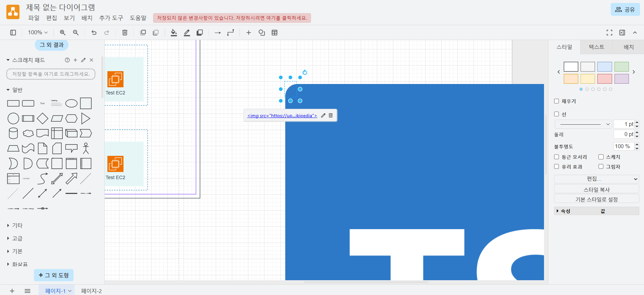
Task: Show next color swatch page arrow
Action: point(634,72)
